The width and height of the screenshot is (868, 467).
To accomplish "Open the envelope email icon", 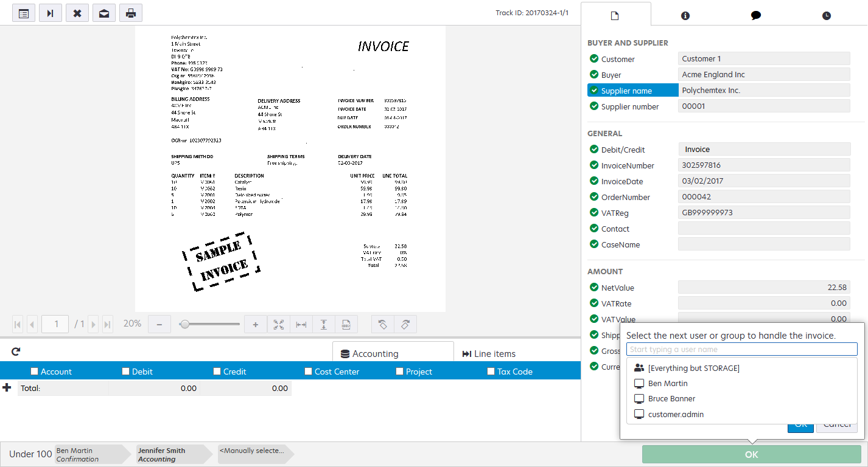I will pos(103,12).
